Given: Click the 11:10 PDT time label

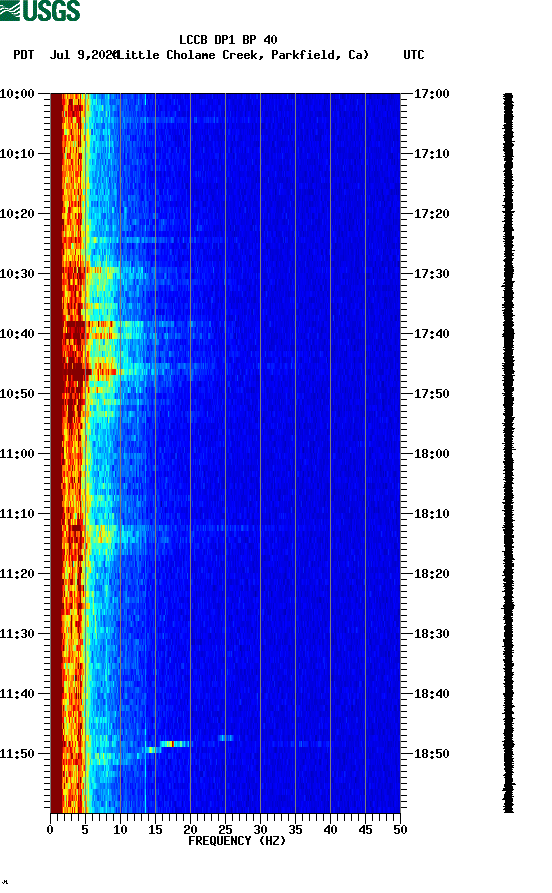Looking at the screenshot, I should point(17,514).
